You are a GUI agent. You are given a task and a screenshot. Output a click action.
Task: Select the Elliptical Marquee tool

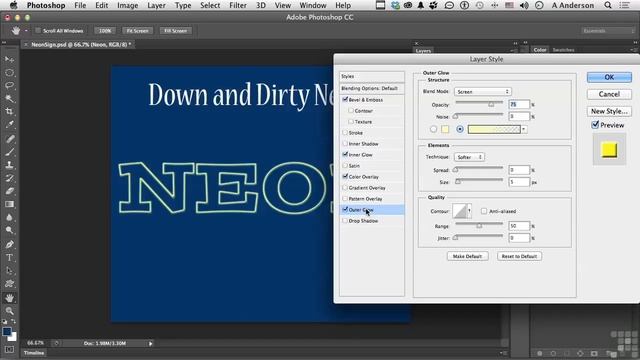point(9,73)
